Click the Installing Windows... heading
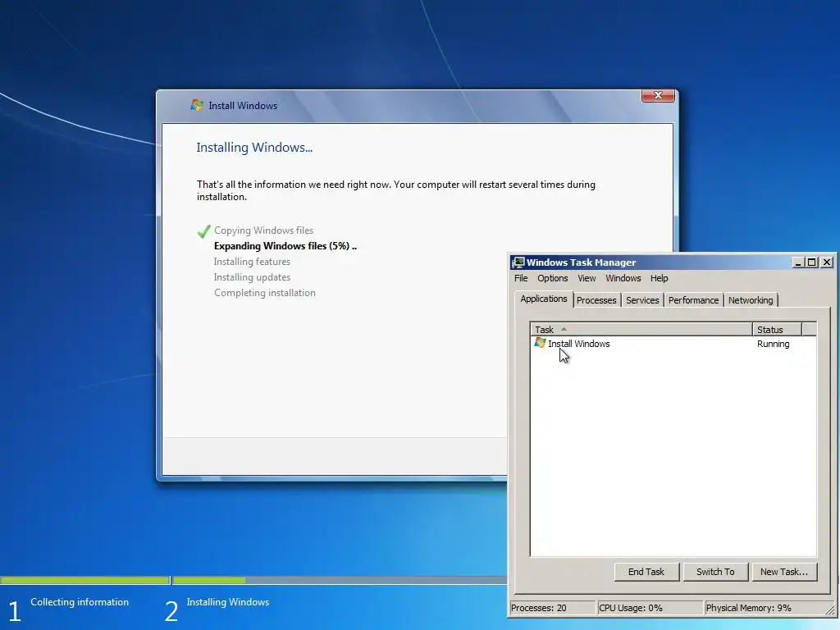Image resolution: width=840 pixels, height=630 pixels. click(x=254, y=148)
